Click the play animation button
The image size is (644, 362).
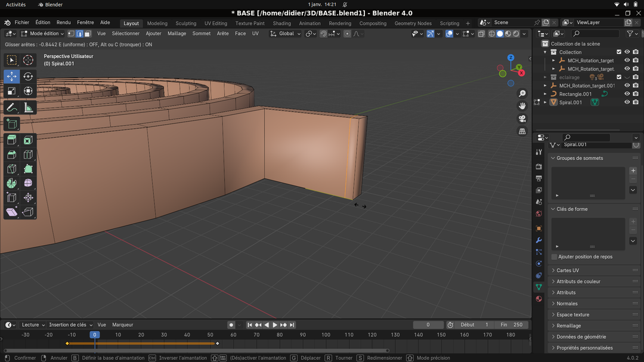pos(275,325)
